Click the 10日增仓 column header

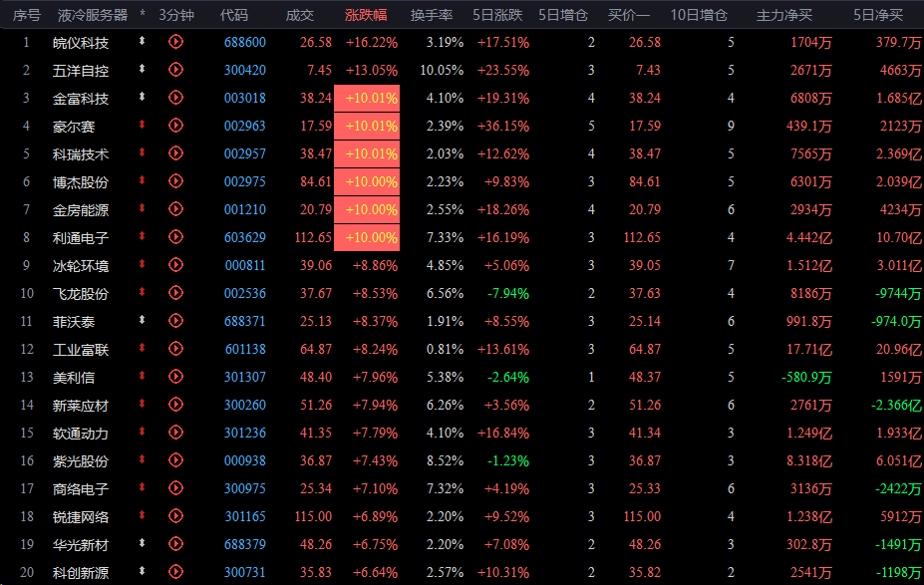(699, 15)
